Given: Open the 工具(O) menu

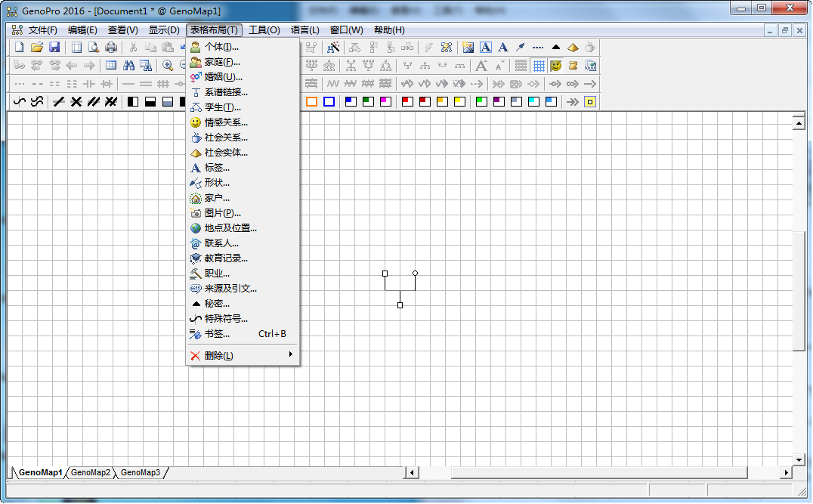Looking at the screenshot, I should pos(264,30).
